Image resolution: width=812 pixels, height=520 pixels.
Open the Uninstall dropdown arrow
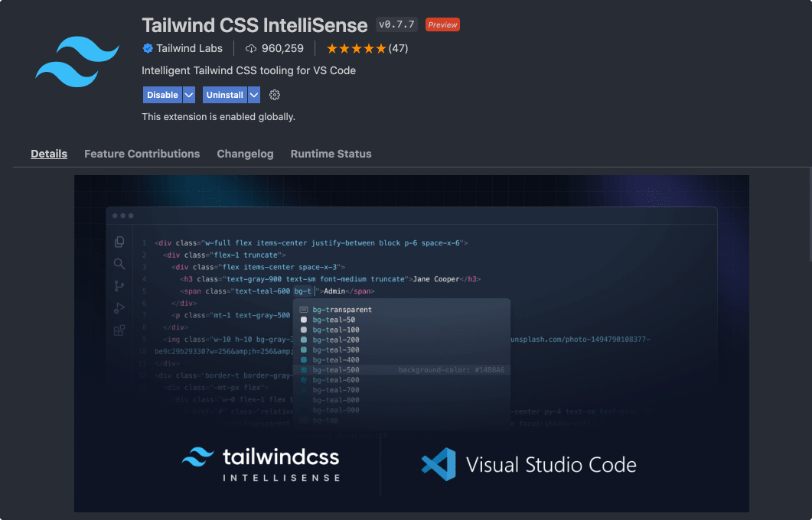tap(254, 95)
